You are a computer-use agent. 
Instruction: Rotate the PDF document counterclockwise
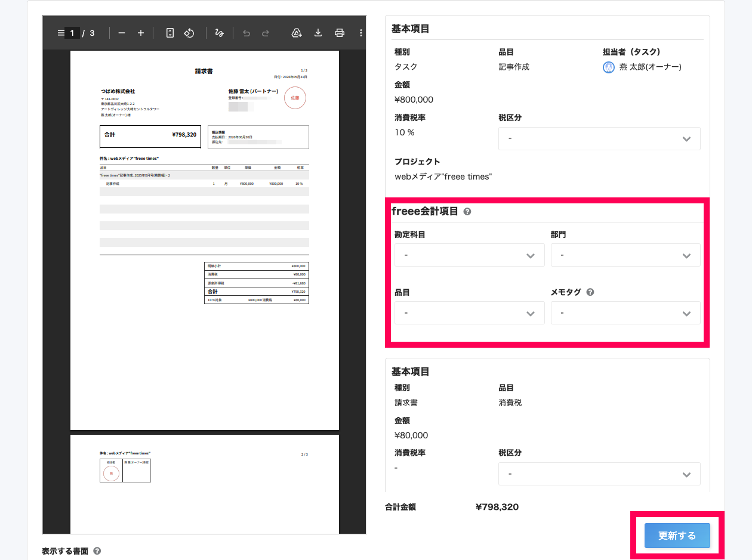tap(189, 33)
